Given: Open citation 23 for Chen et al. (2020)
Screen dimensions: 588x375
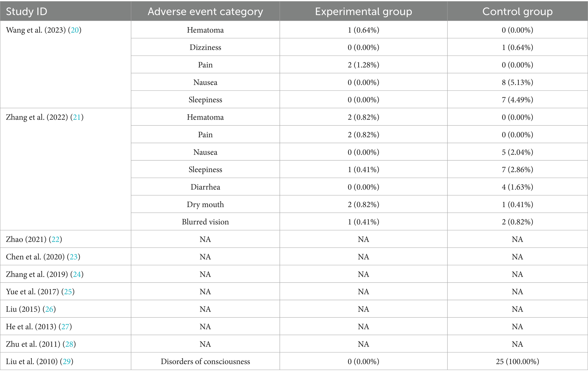Looking at the screenshot, I should coord(74,257).
